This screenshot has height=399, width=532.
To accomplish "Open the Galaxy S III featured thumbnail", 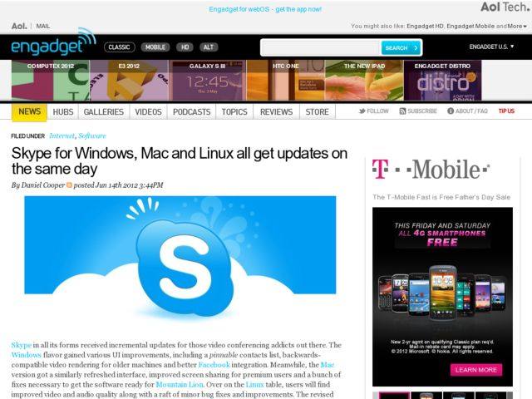I will 207,81.
